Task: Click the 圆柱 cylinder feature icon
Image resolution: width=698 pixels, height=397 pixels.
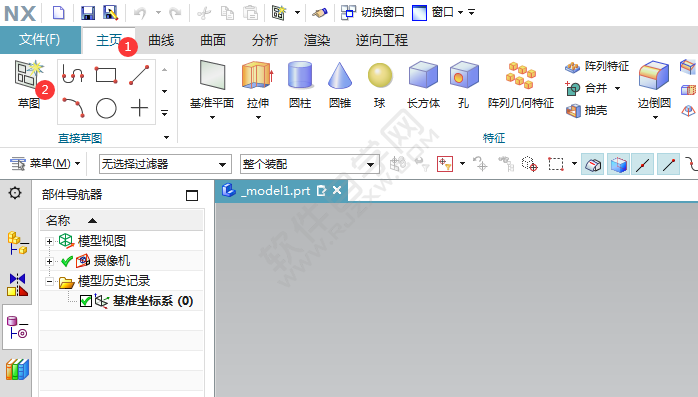Action: pyautogui.click(x=300, y=75)
